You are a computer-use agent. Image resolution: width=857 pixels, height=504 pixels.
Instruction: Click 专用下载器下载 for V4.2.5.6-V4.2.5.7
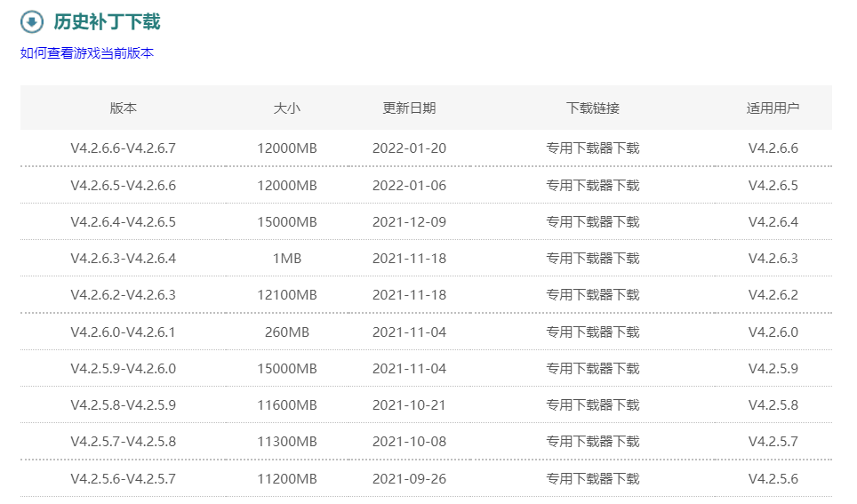592,479
